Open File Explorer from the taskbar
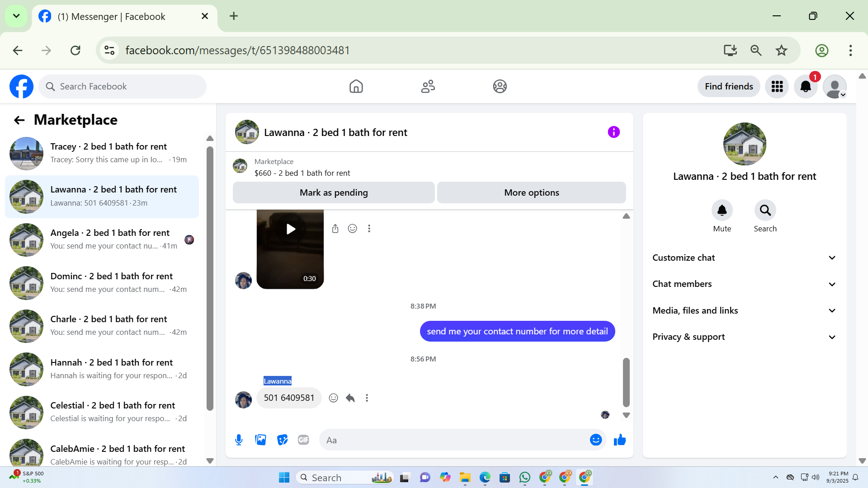868x488 pixels. point(465,478)
